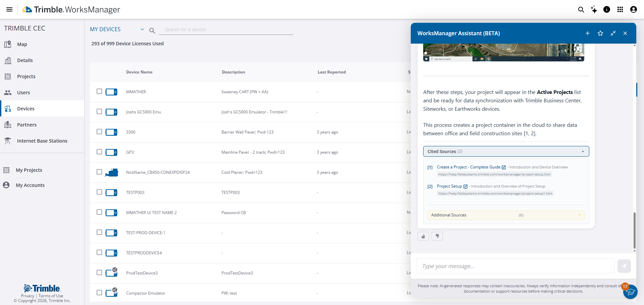The width and height of the screenshot is (644, 305).
Task: Select Devices in the sidebar
Action: (42, 109)
